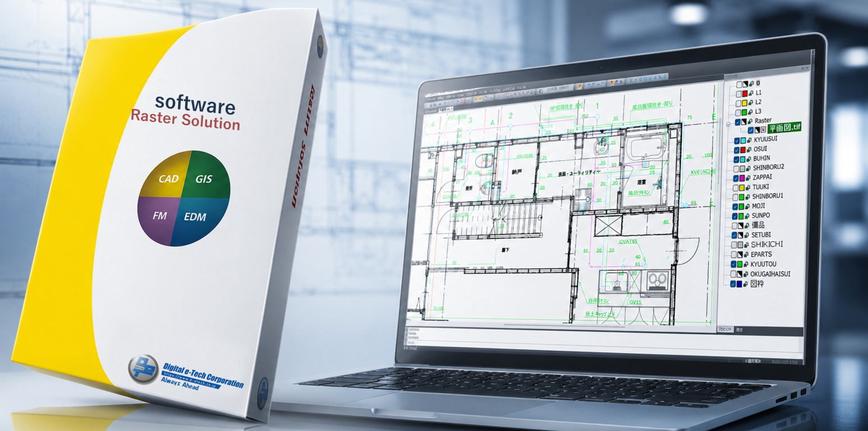Select the layer name KYUUSUI
This screenshot has height=431, width=868.
(x=766, y=139)
